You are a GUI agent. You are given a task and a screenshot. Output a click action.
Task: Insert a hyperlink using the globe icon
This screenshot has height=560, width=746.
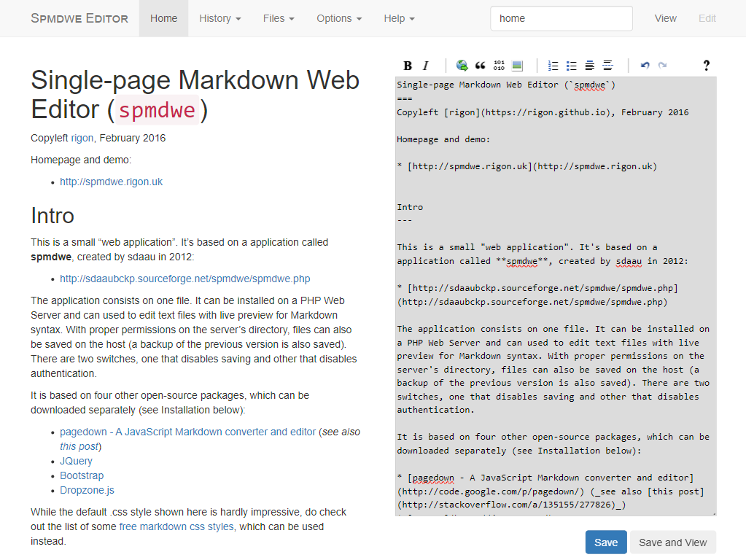click(x=462, y=66)
